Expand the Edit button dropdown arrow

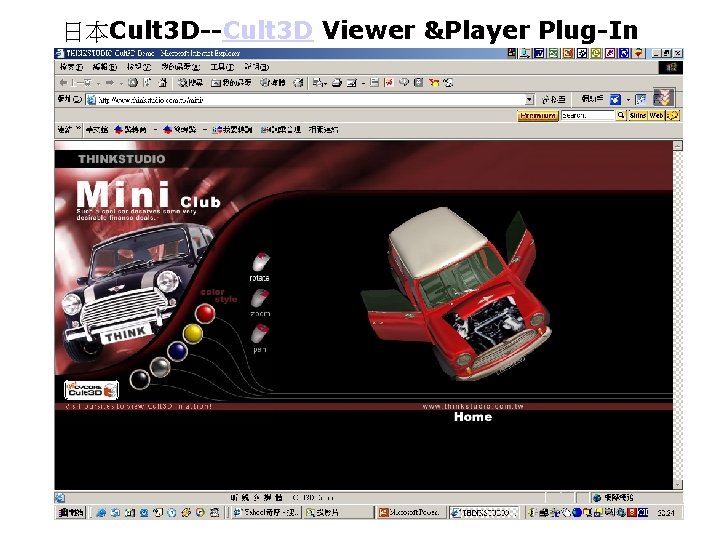coord(363,83)
